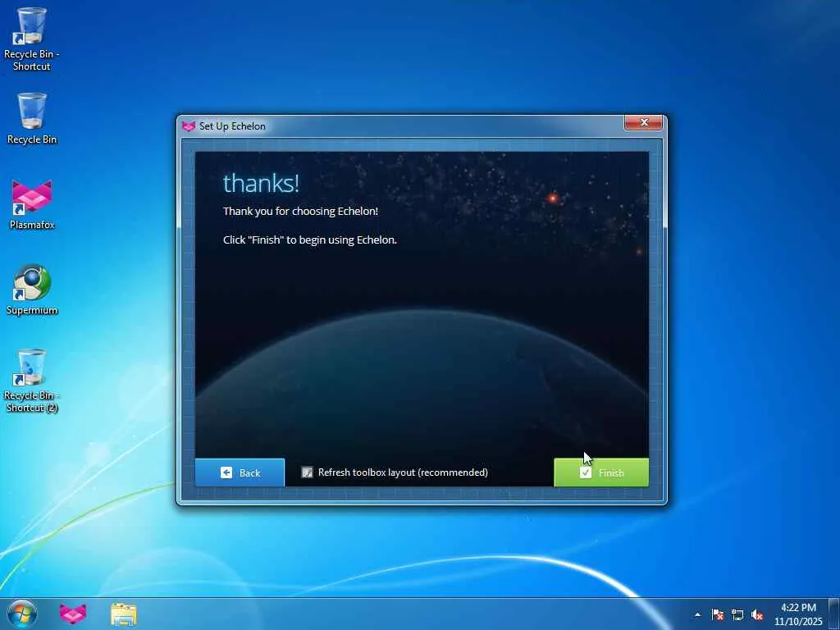Screen dimensions: 840x630
Task: Select the Recycle Bin desktop icon
Action: click(32, 119)
